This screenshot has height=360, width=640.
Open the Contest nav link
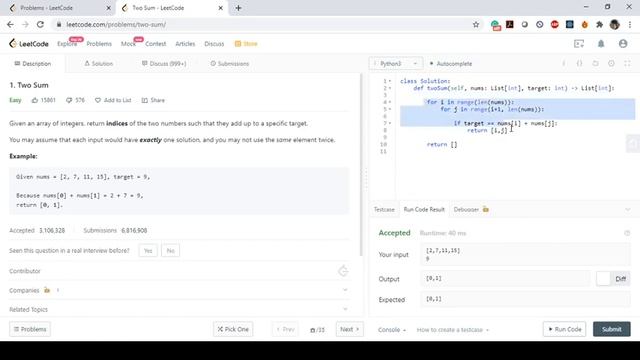pos(156,44)
